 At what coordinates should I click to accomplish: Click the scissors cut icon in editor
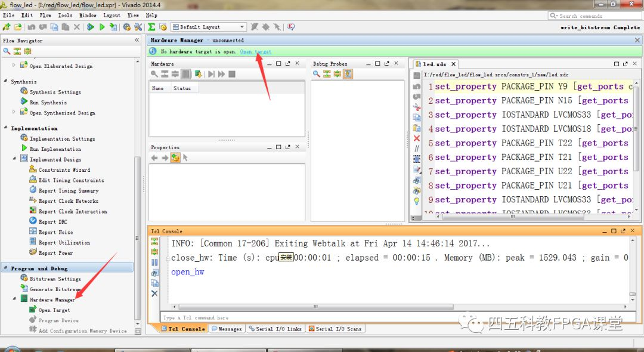[x=417, y=107]
